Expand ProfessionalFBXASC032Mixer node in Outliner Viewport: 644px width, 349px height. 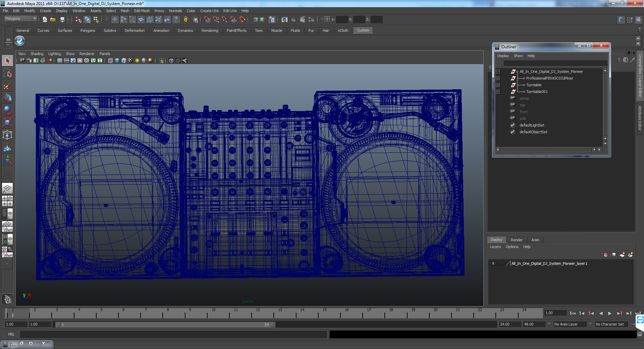(x=498, y=78)
